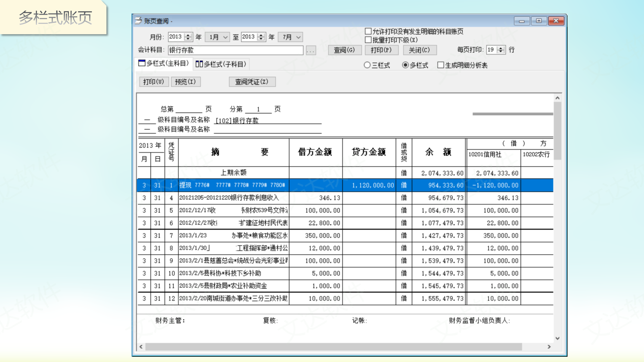Viewport: 644px width, 362px height.
Task: Increment the start year 2013 spinner
Action: pos(188,35)
